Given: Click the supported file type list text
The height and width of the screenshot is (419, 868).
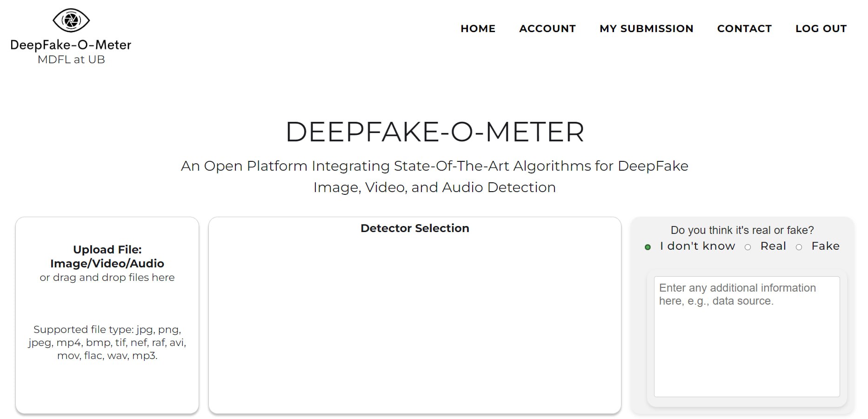Looking at the screenshot, I should click(x=107, y=342).
